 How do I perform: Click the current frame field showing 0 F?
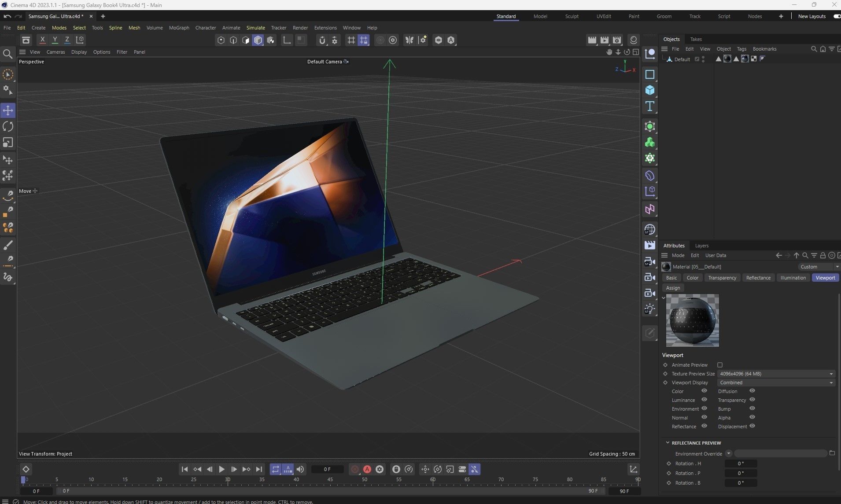click(x=327, y=469)
